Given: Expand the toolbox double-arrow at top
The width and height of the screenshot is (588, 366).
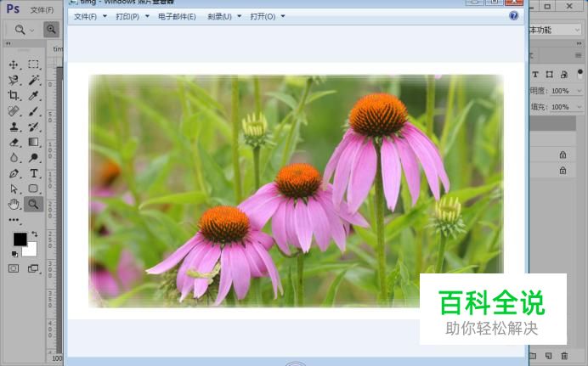Looking at the screenshot, I should click(8, 43).
